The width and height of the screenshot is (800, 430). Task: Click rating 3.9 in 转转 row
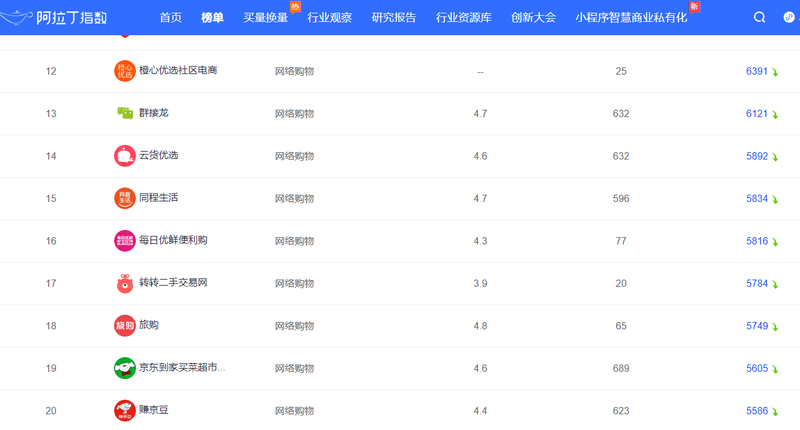click(480, 283)
